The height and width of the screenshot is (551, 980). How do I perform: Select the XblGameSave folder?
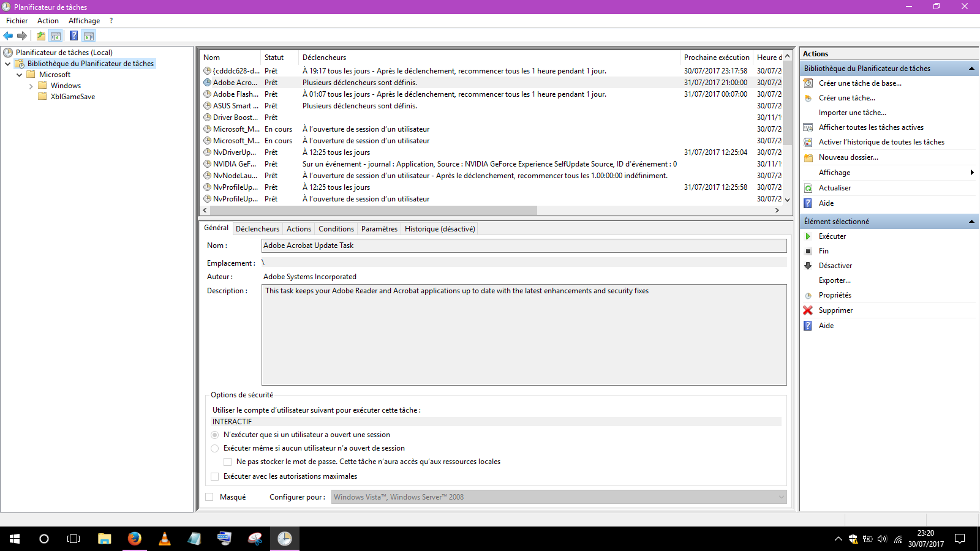point(73,97)
